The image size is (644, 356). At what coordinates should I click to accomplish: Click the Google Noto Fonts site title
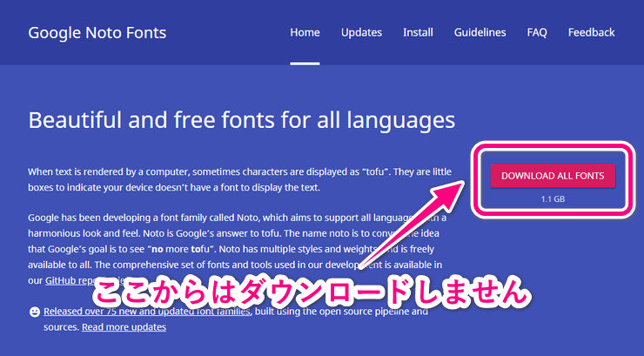97,33
